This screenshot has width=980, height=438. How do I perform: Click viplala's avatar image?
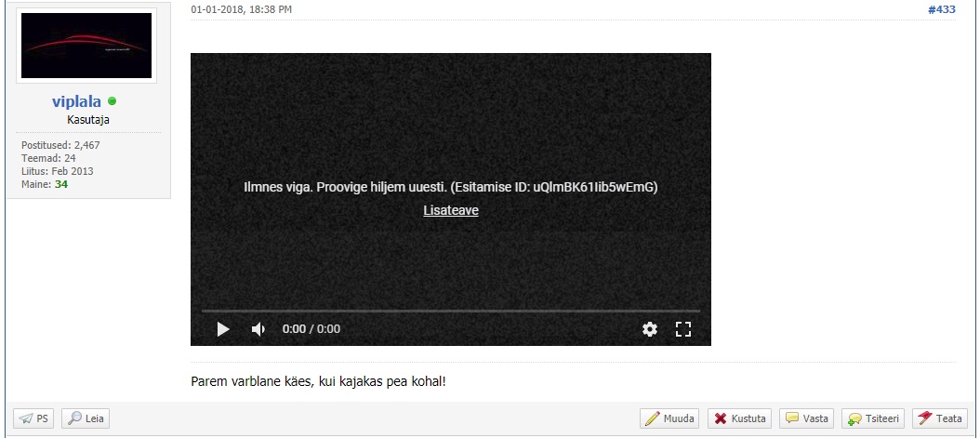click(x=87, y=46)
